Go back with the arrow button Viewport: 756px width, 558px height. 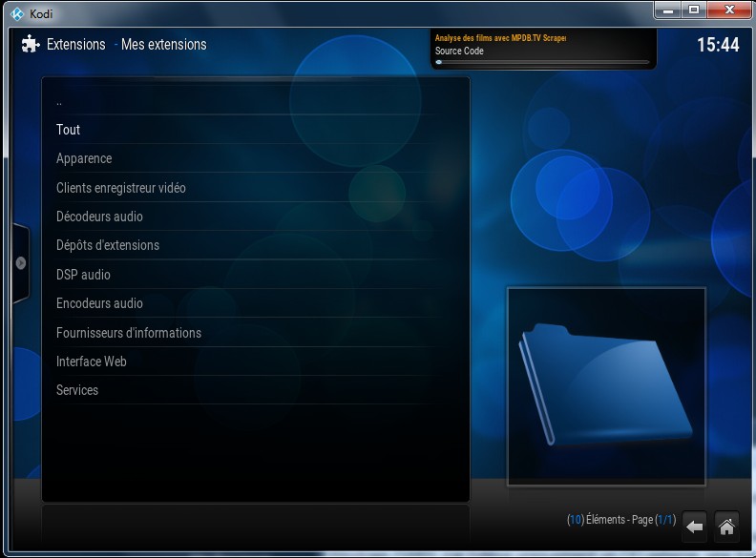tap(694, 527)
